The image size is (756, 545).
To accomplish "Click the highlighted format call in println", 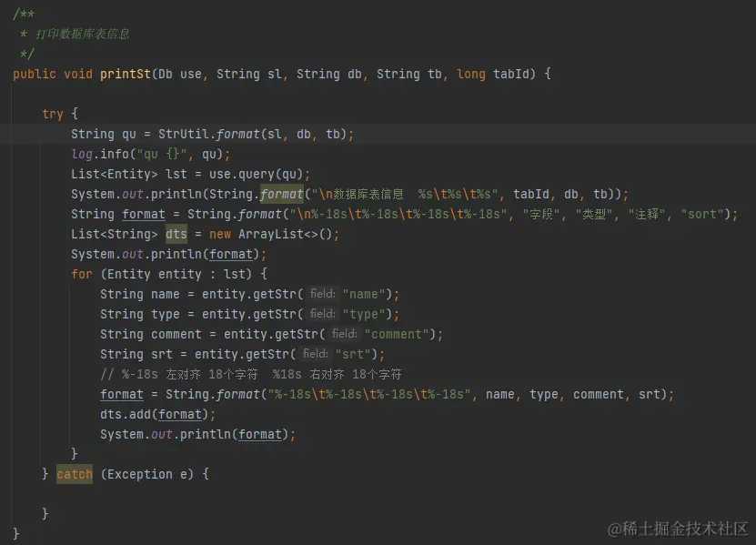I will click(x=282, y=194).
